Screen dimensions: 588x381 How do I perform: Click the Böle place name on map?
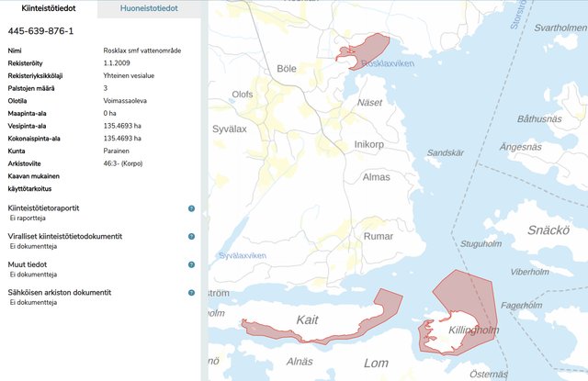(x=287, y=69)
